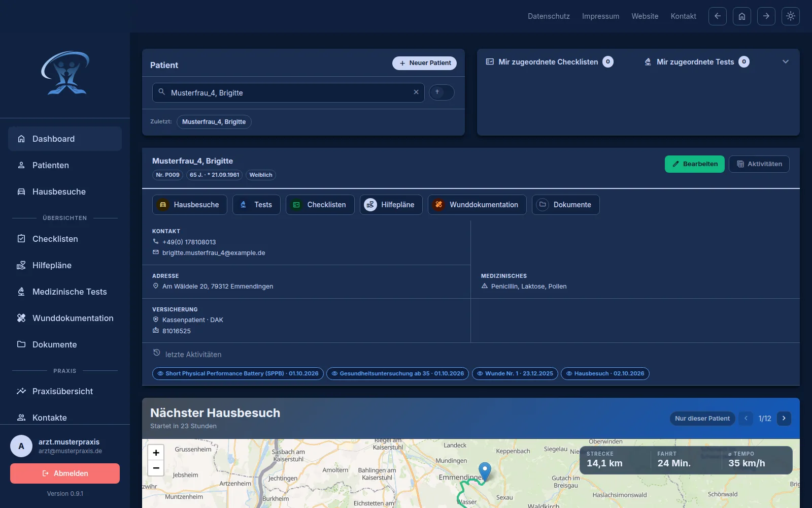Open Dokumente tab in patient card

pyautogui.click(x=566, y=205)
